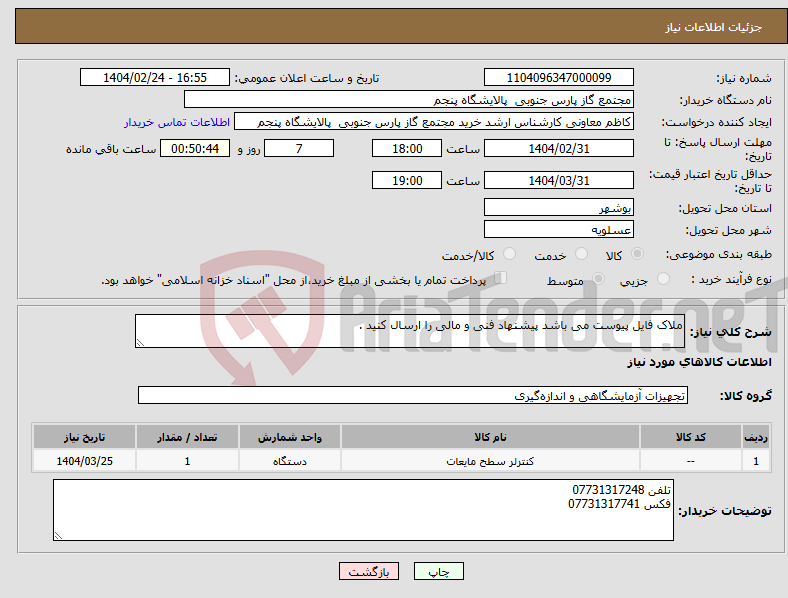The image size is (788, 598).
Task: Click the response deadline date 1404/02/31
Action: click(558, 149)
